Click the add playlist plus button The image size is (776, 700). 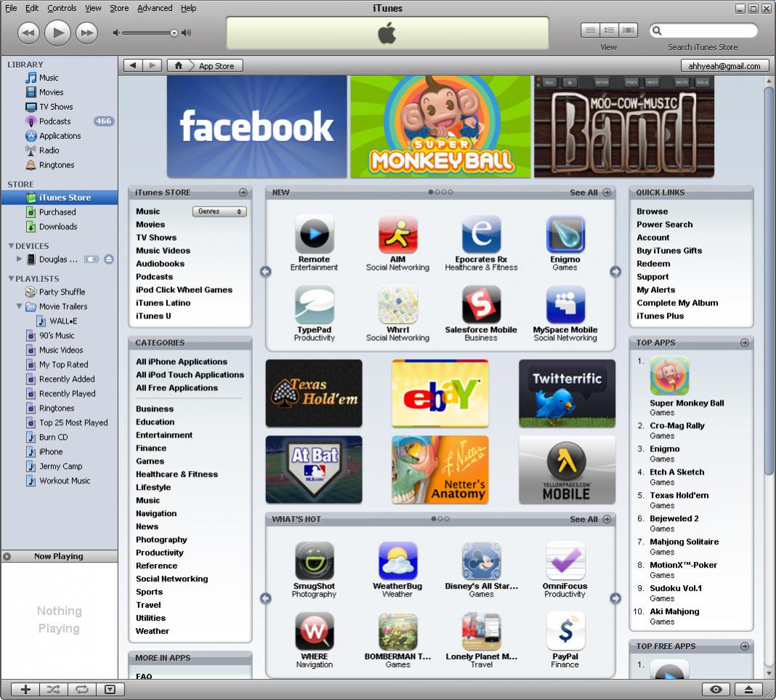tap(25, 689)
